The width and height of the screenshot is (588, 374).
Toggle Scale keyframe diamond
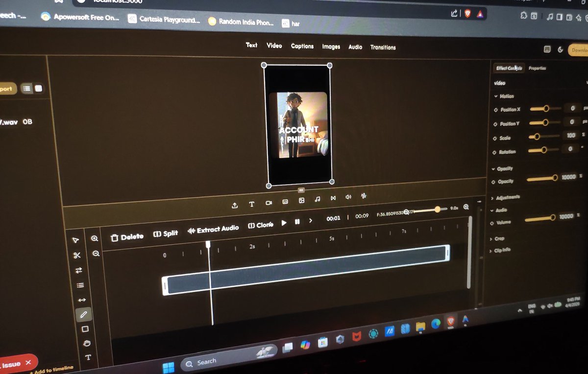tap(495, 138)
